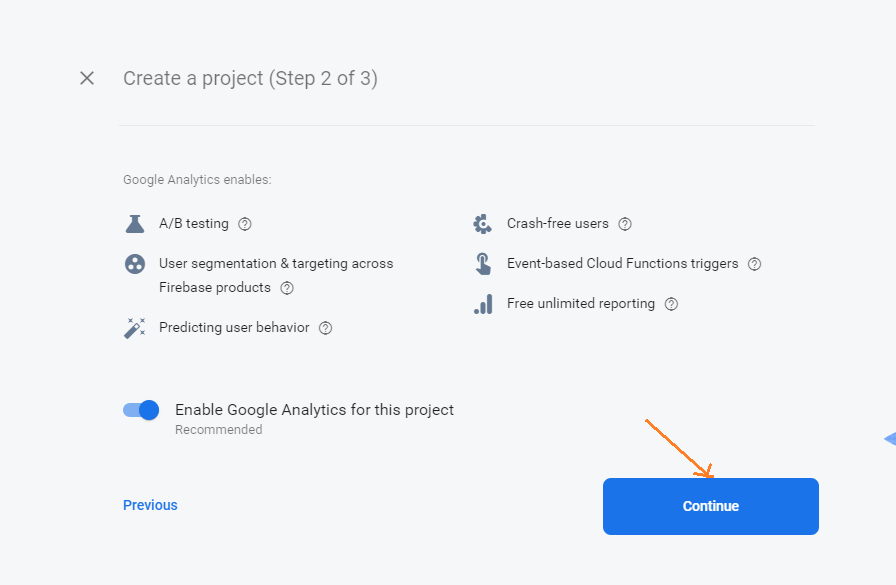Click the Create a project step title

[x=250, y=78]
